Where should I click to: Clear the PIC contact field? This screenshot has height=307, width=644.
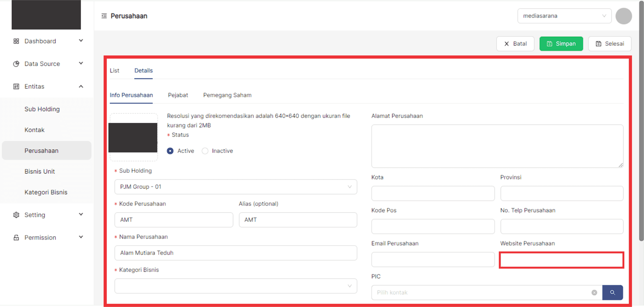pos(594,292)
